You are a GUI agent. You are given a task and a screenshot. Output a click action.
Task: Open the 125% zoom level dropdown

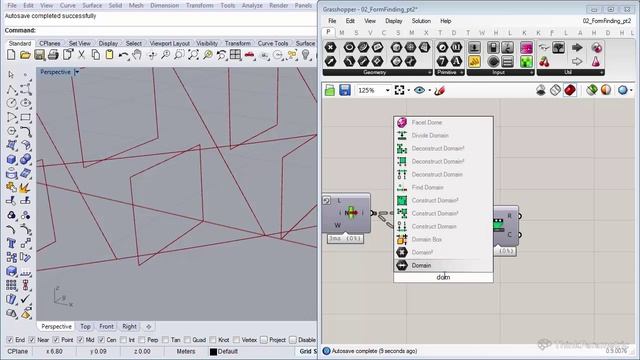(387, 90)
